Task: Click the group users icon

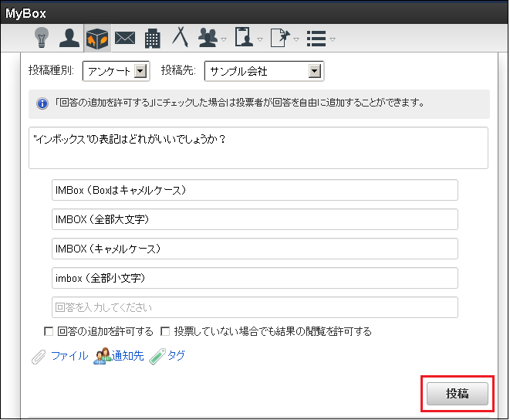Action: click(208, 38)
